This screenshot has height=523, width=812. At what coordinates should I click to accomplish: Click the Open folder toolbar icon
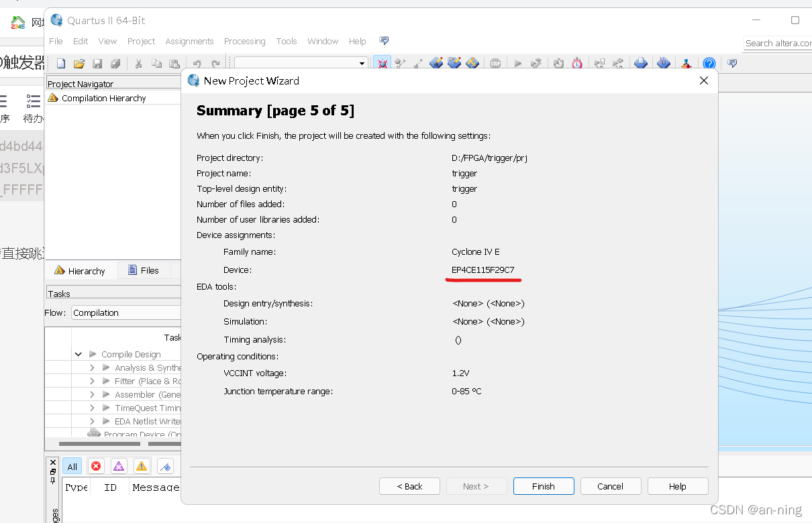click(79, 64)
